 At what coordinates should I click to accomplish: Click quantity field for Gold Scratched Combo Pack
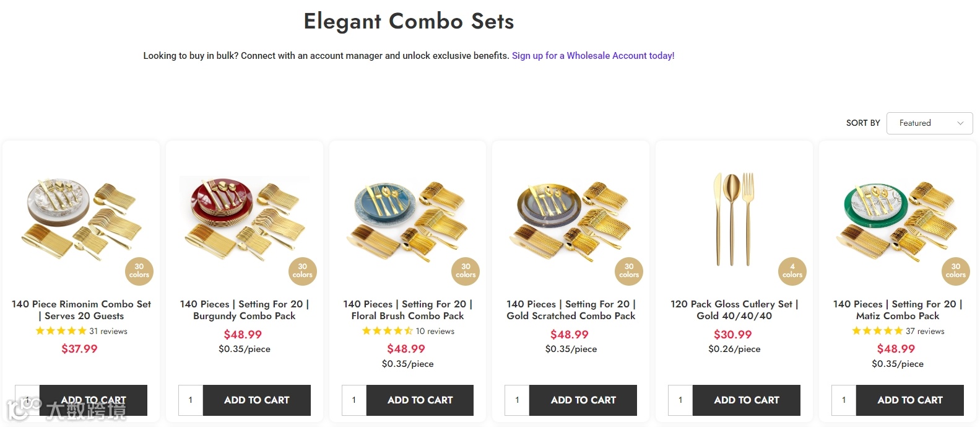pos(517,400)
